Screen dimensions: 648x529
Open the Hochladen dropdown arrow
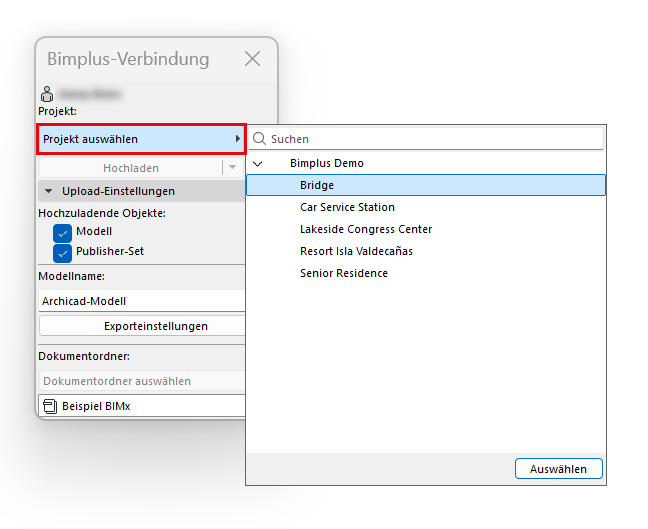click(233, 167)
